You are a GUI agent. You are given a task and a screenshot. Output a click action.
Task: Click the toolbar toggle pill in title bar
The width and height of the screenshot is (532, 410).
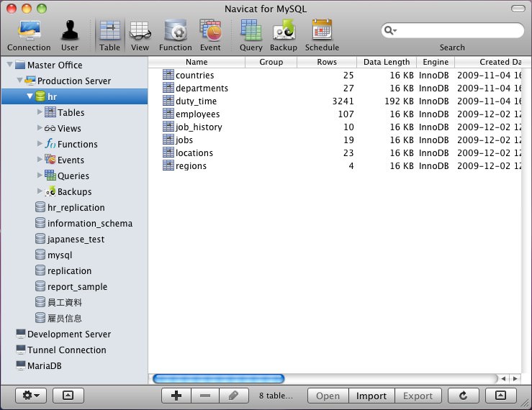518,9
